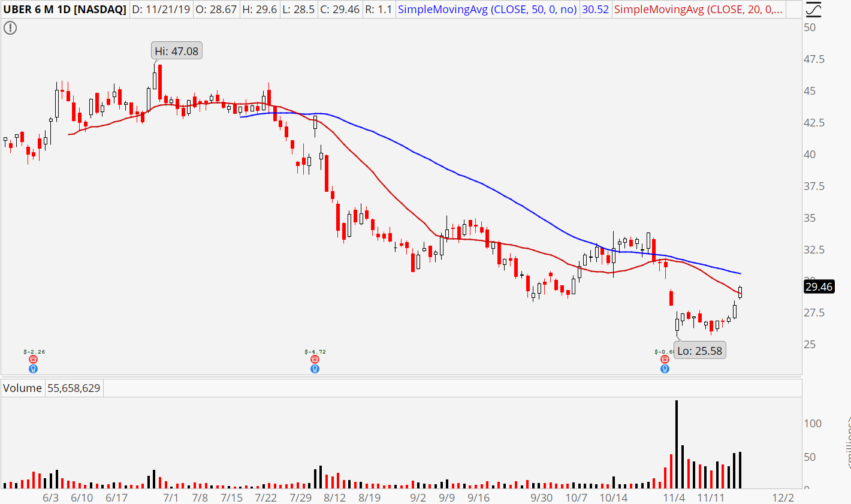Screen dimensions: 851x504
Task: Click the 12/2 date on the time axis
Action: click(783, 498)
